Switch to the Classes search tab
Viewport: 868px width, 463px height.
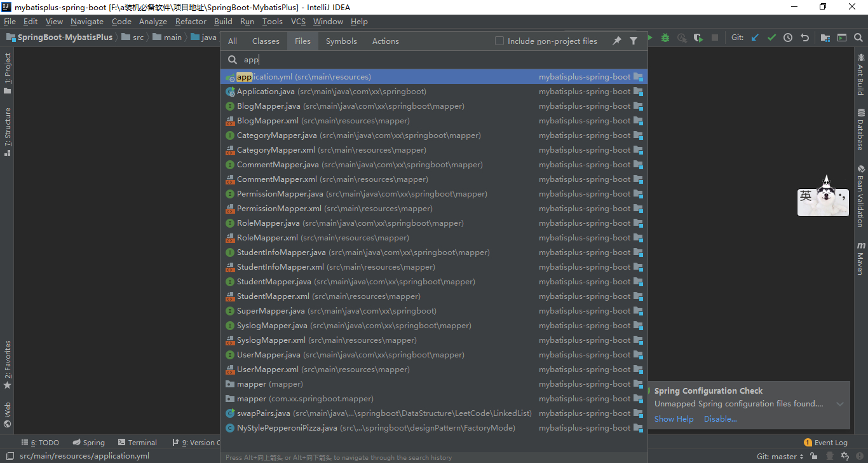pos(266,41)
